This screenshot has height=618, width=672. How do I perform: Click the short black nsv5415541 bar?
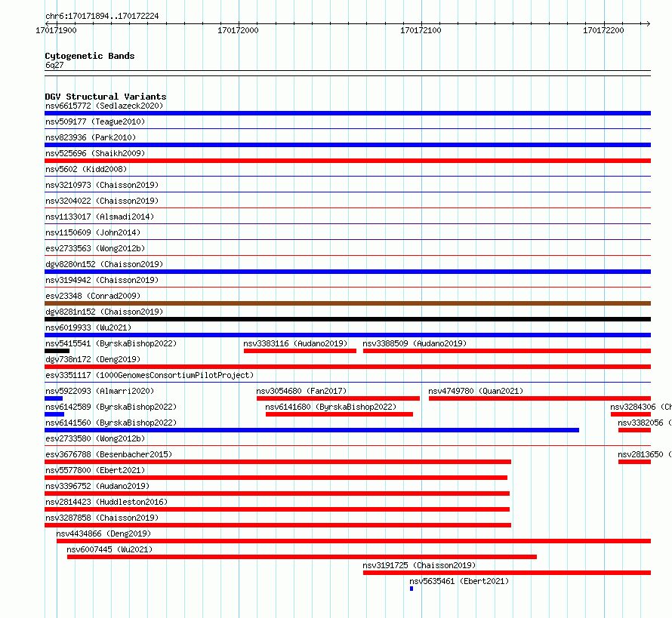(x=57, y=351)
